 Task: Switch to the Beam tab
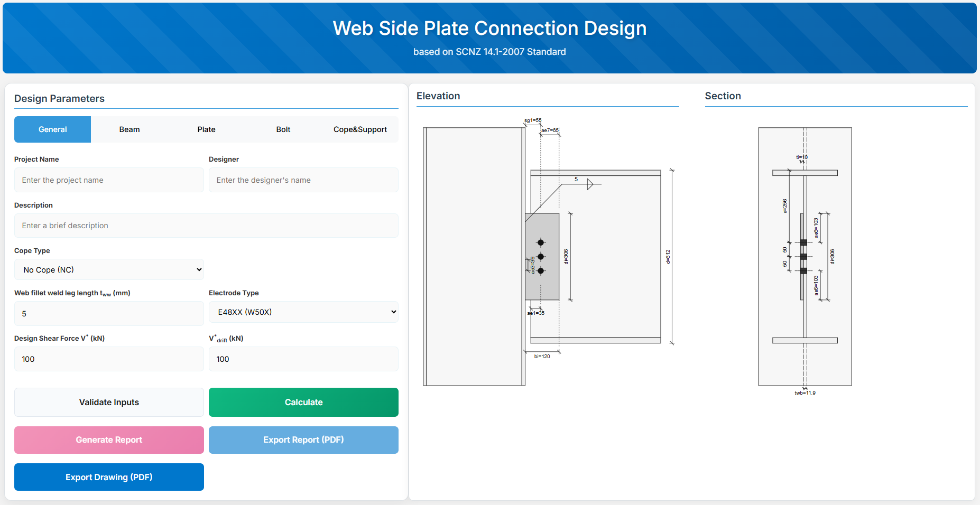click(130, 129)
